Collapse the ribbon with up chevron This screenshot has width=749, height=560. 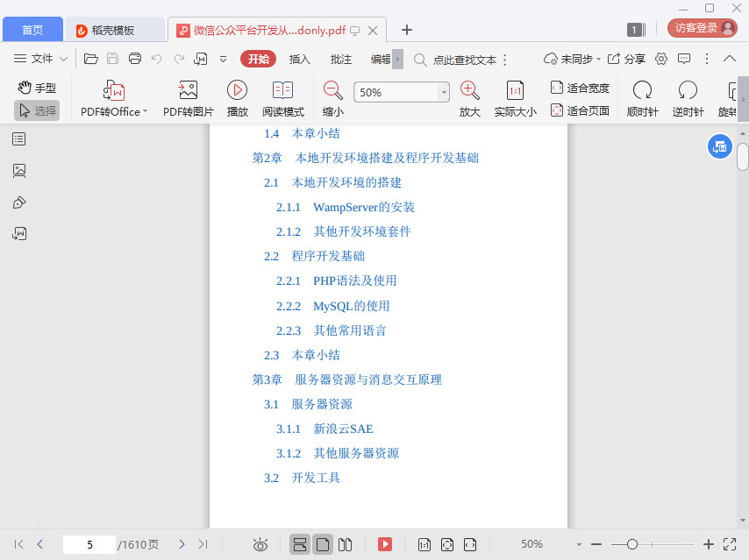(x=730, y=59)
